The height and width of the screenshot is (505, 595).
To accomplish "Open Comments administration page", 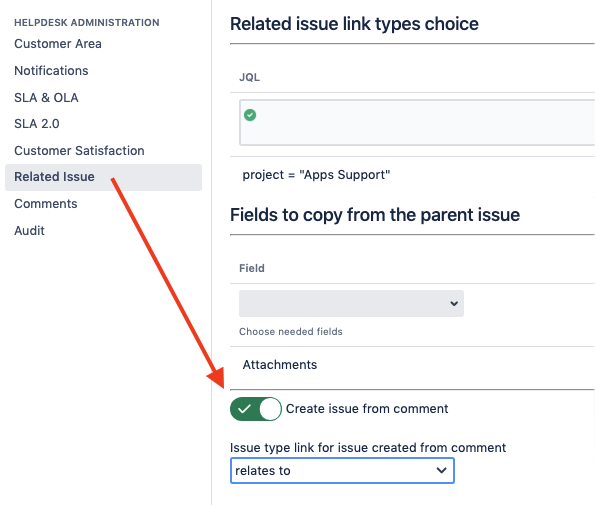I will [46, 204].
